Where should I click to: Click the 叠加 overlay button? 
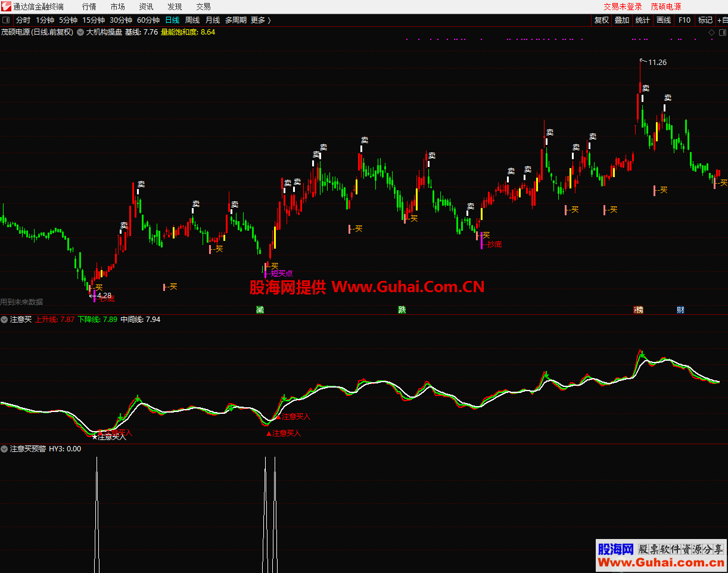[x=622, y=20]
